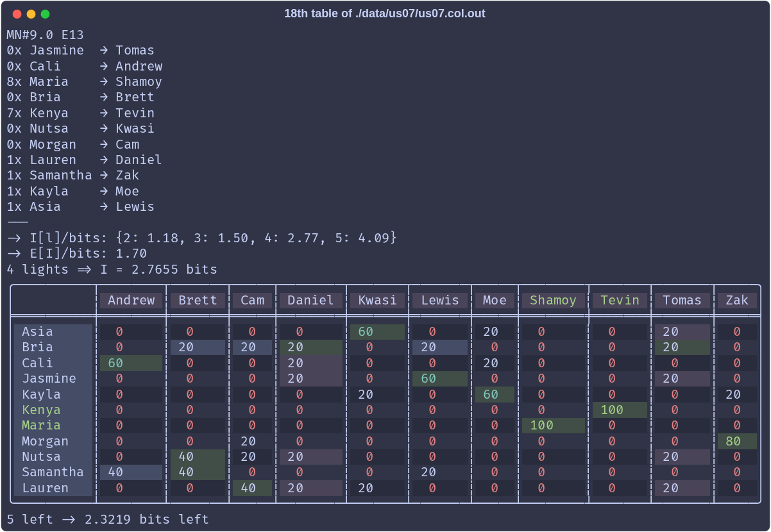Screen dimensions: 771x532
Task: Click Bria's 20 cell under Lewis
Action: pyautogui.click(x=440, y=347)
